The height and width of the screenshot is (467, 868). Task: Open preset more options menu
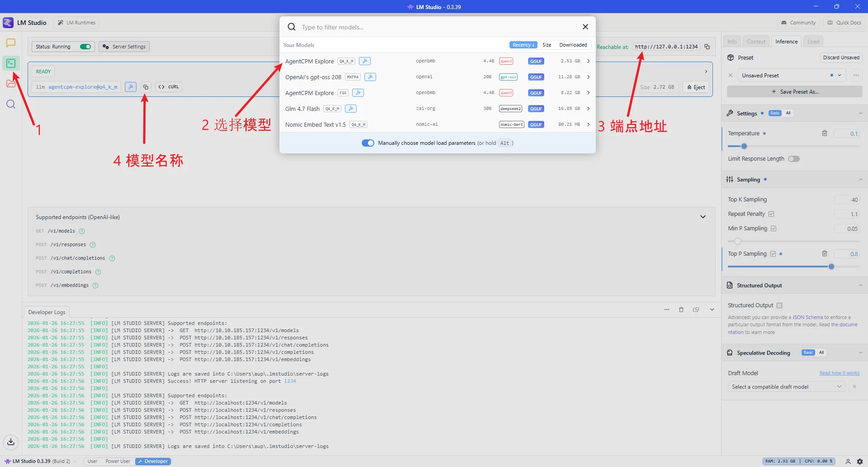(x=856, y=75)
